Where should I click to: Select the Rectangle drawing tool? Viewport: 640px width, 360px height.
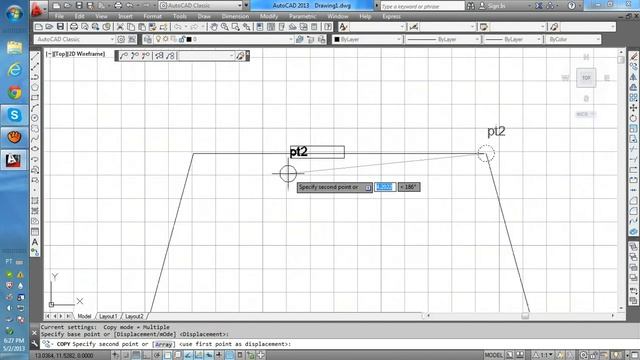[35, 98]
